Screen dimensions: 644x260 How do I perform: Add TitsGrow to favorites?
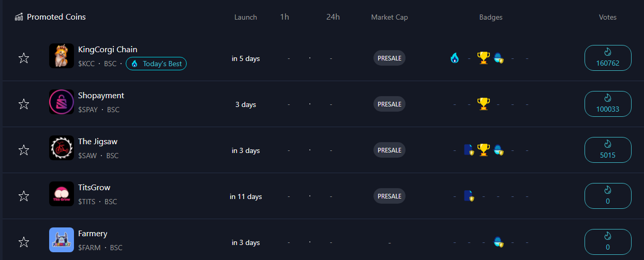point(23,196)
